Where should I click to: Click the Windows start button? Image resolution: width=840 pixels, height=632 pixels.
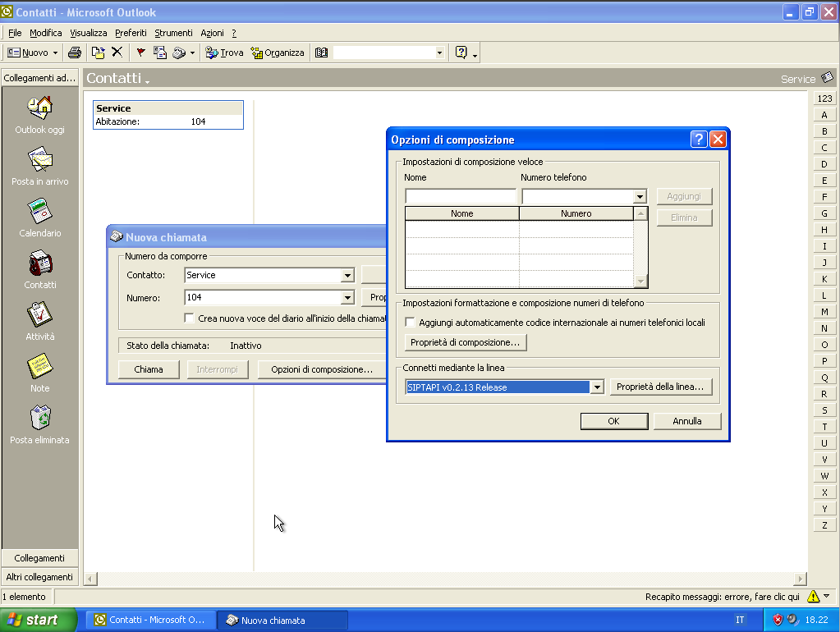pos(38,620)
